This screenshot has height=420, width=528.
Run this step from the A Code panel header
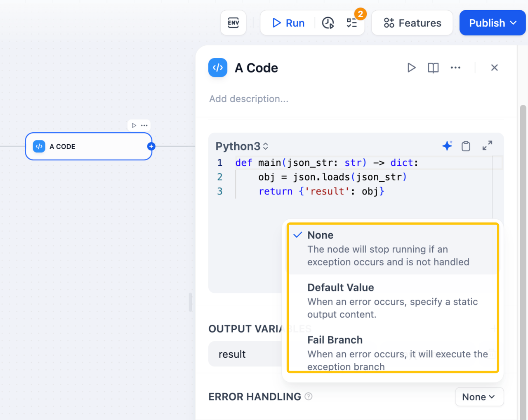pyautogui.click(x=411, y=68)
